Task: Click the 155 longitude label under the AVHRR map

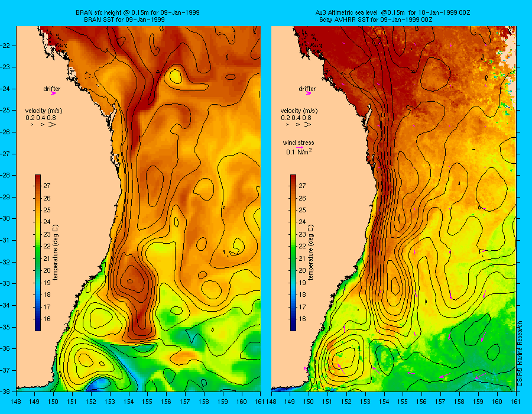Action: (x=403, y=402)
